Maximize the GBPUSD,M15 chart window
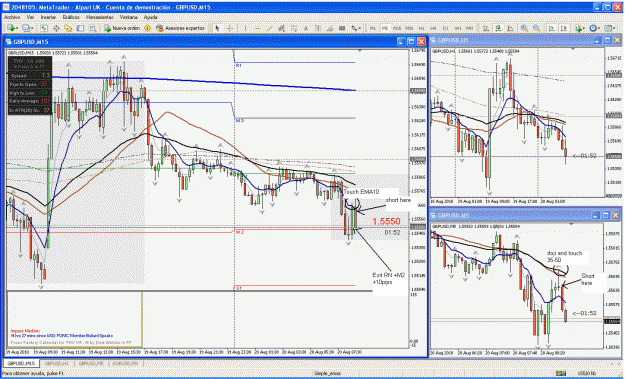Viewport: 625px width, 379px height. pos(411,41)
